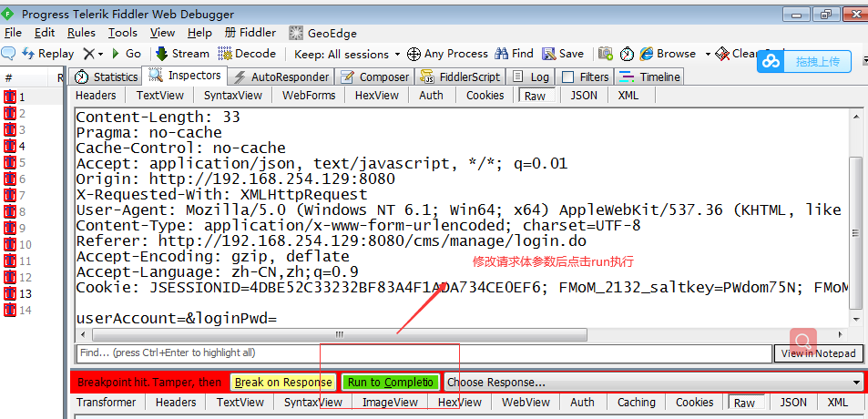Screen dimensions: 868x419
Task: Click the horizontal scrollbar thumb under the request
Action: [x=340, y=334]
